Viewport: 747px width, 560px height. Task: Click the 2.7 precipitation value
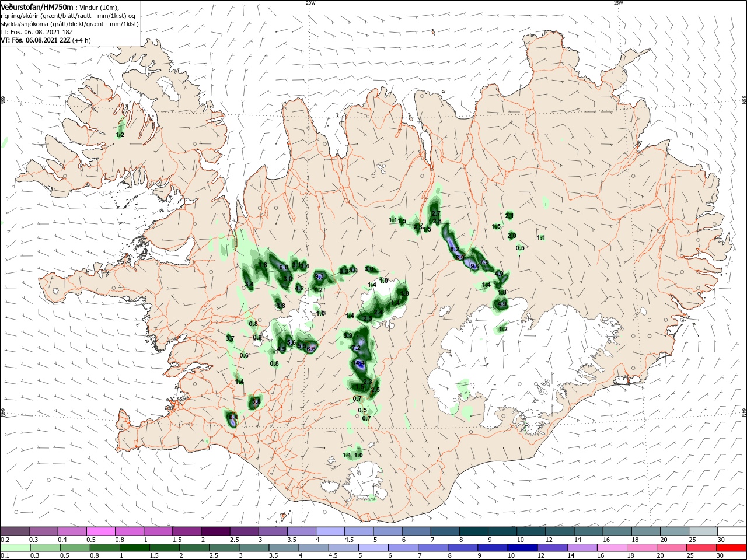click(435, 214)
